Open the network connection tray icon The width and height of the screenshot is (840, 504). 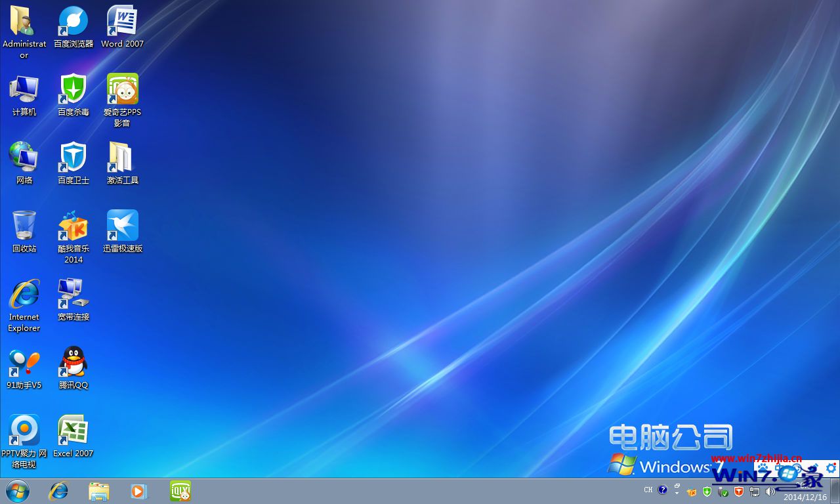[x=755, y=491]
